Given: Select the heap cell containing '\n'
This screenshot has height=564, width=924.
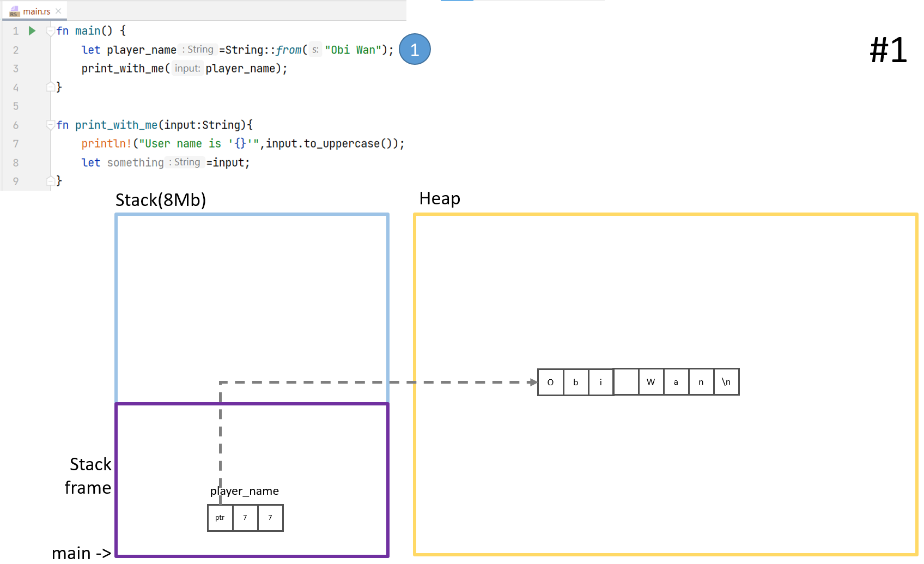Looking at the screenshot, I should pyautogui.click(x=726, y=382).
